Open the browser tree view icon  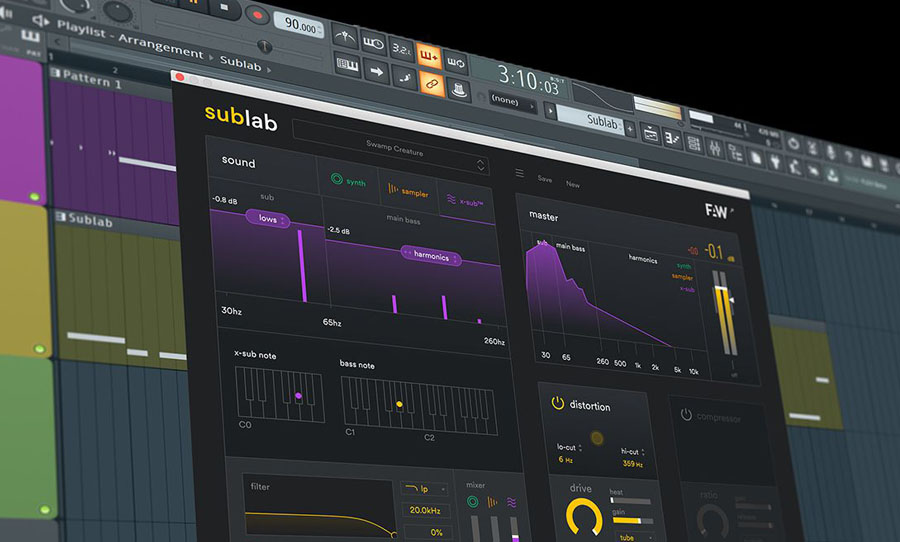coord(735,153)
